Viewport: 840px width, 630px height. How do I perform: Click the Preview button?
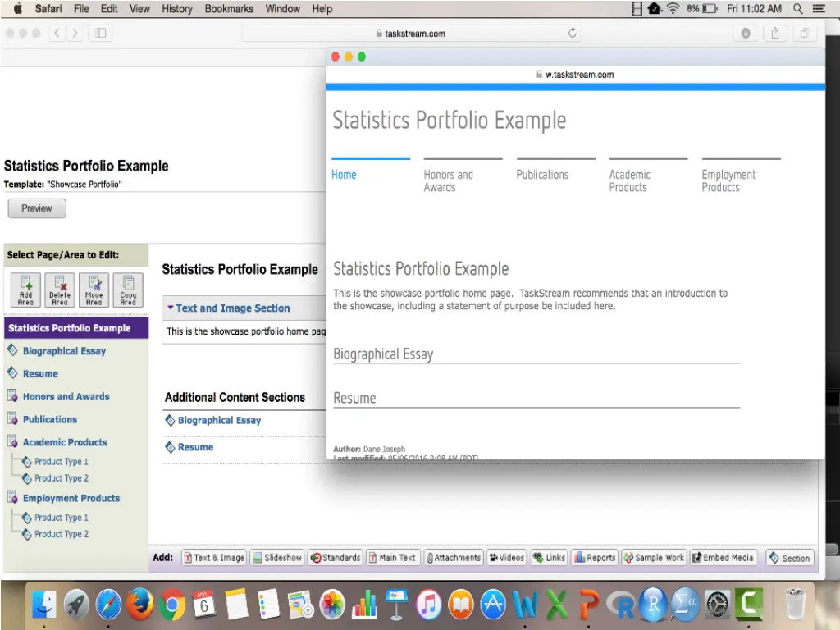pyautogui.click(x=36, y=208)
